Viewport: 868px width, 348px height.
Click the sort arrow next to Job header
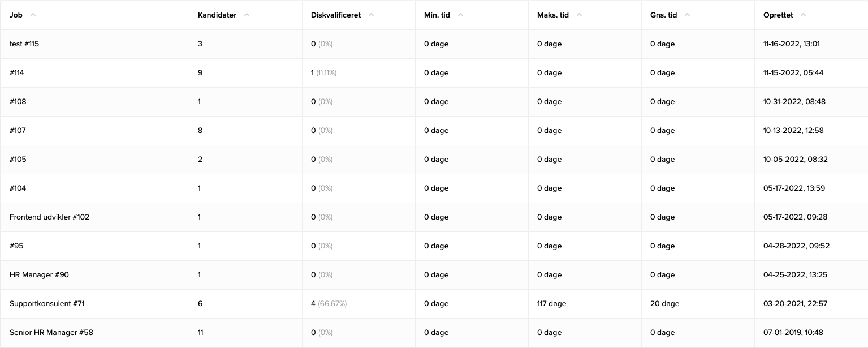coord(32,15)
